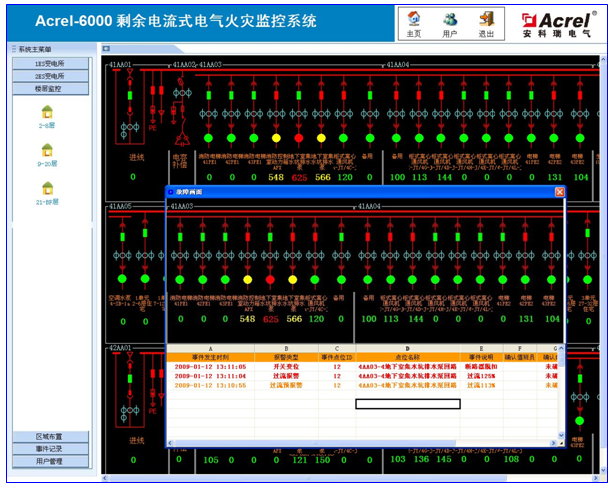Click column header D in the event table
613x490 pixels.
[x=408, y=348]
